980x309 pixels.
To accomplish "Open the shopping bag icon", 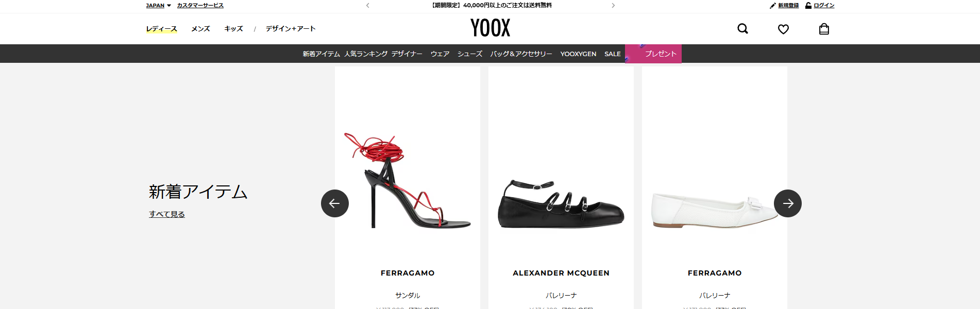I will pos(824,29).
